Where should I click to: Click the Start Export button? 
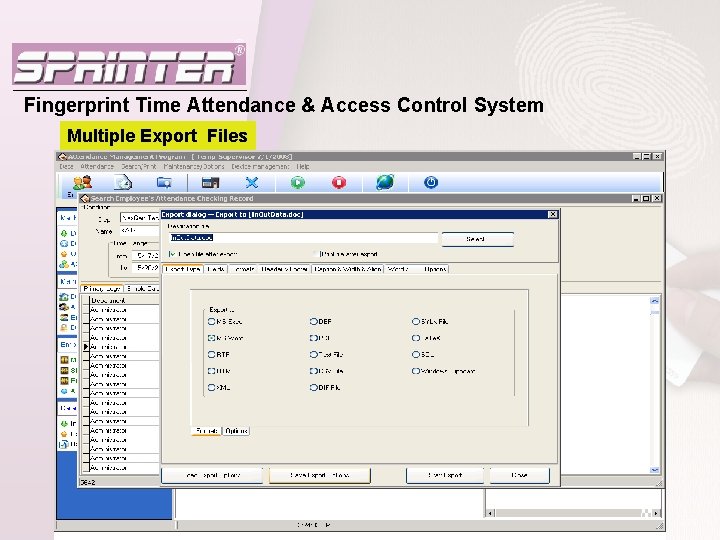[x=445, y=475]
